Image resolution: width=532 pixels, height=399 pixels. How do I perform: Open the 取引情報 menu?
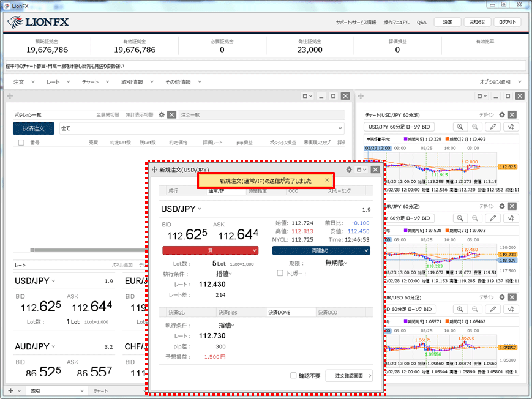(x=137, y=82)
